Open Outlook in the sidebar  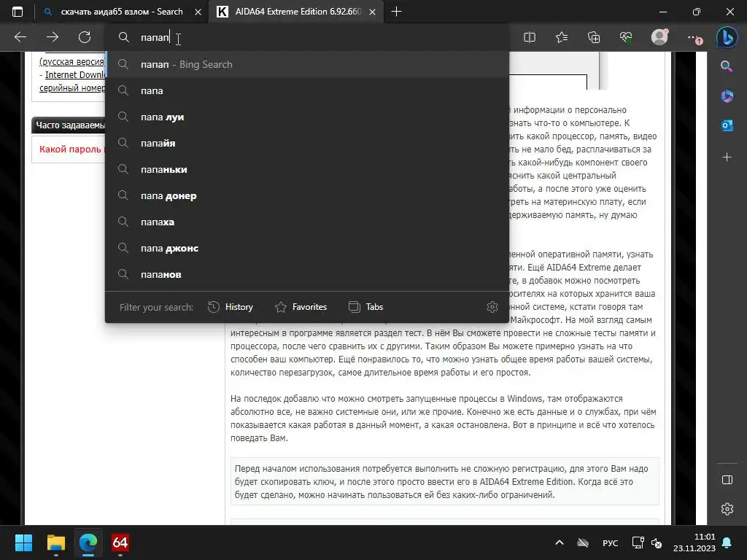(x=727, y=125)
